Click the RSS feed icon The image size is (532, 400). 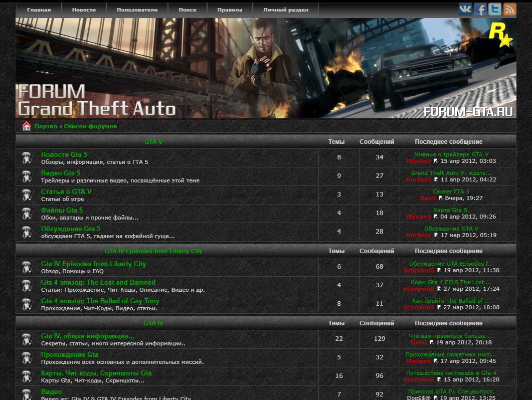click(x=509, y=9)
